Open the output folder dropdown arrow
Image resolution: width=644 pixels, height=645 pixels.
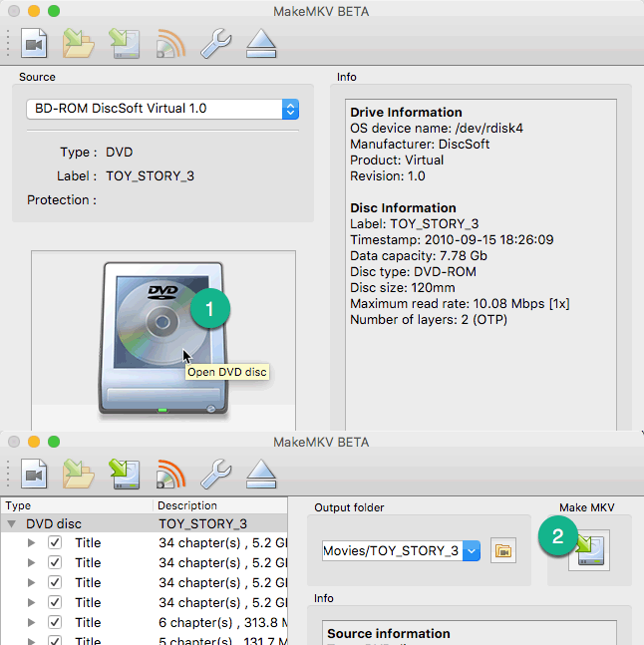(472, 551)
